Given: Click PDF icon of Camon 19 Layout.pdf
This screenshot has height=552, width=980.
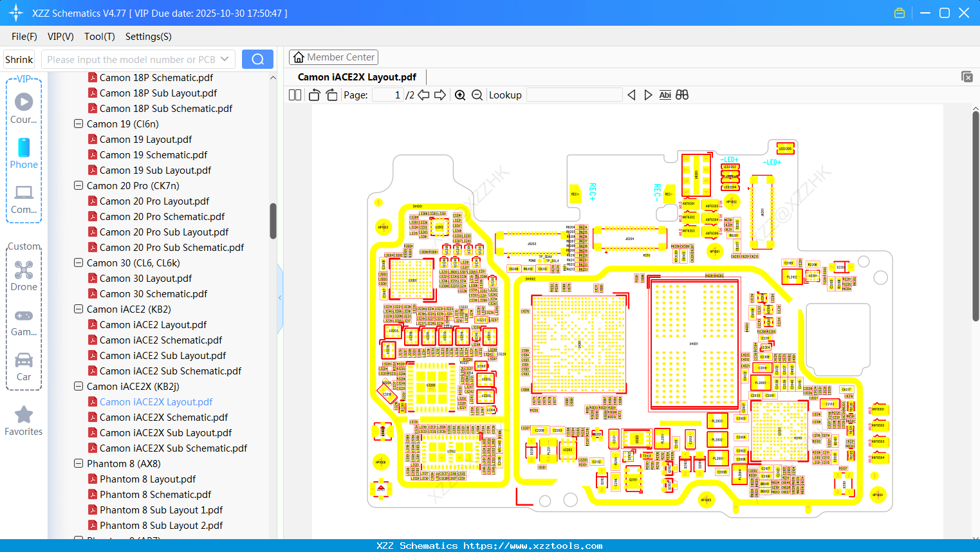Looking at the screenshot, I should click(x=93, y=140).
